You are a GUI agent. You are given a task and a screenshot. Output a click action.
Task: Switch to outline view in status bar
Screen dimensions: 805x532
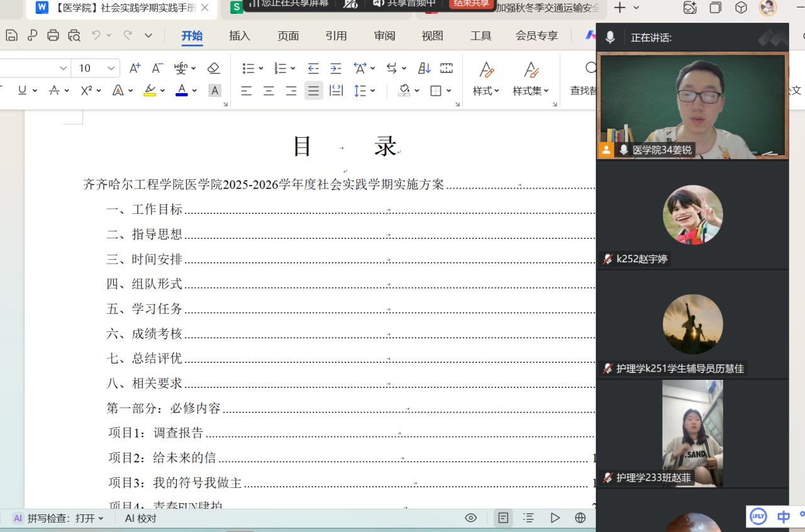[x=528, y=518]
